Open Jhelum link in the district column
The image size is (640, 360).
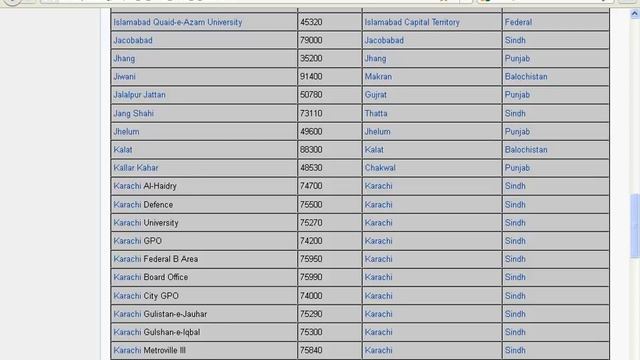coord(377,131)
